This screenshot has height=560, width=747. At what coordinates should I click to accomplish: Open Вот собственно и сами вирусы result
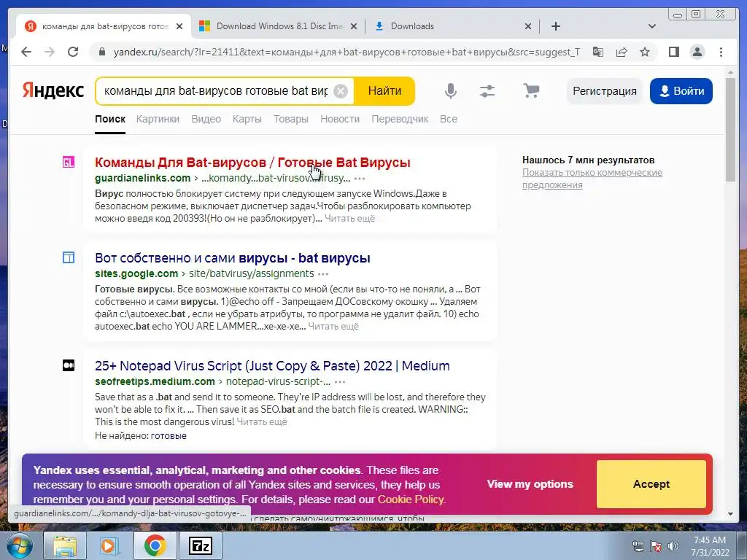click(x=233, y=258)
